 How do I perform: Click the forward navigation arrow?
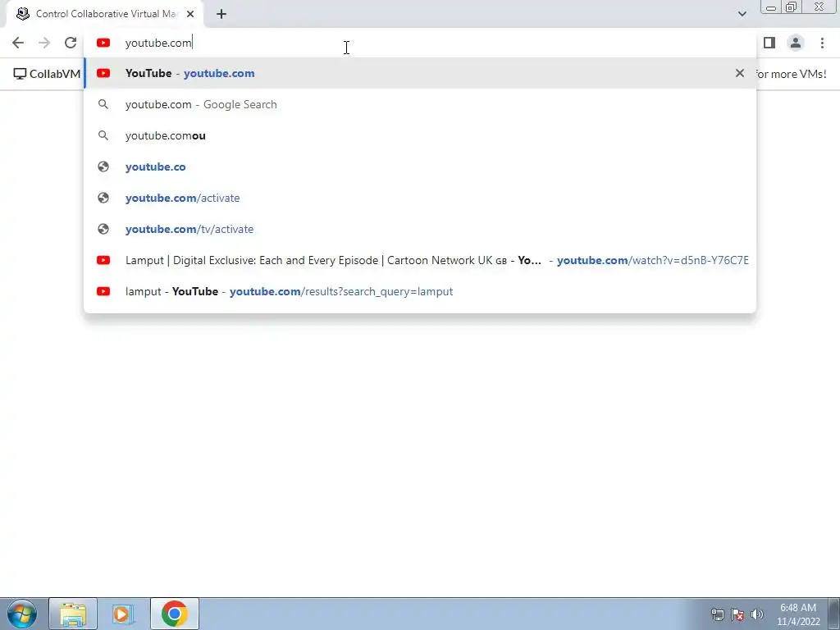(44, 43)
